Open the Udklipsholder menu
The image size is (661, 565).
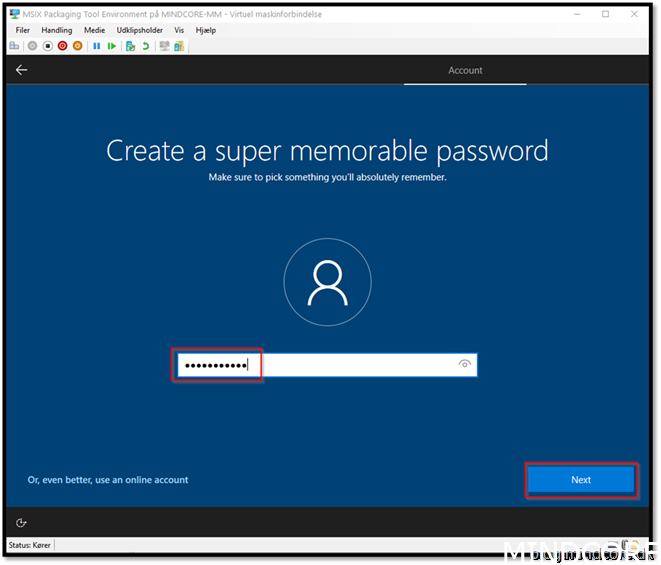[x=139, y=30]
